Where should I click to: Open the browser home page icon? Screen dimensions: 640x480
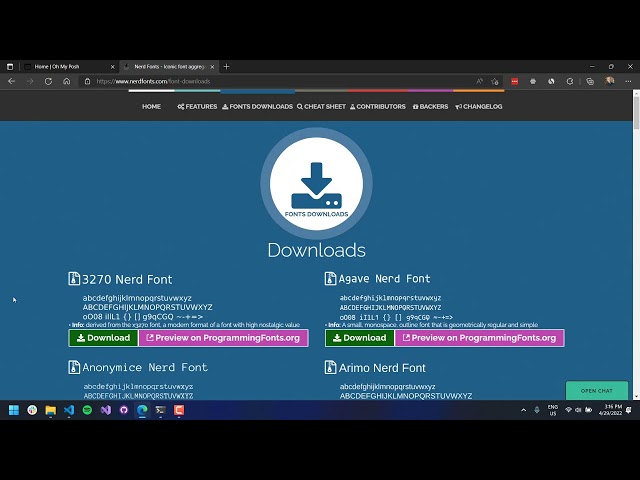[x=67, y=81]
